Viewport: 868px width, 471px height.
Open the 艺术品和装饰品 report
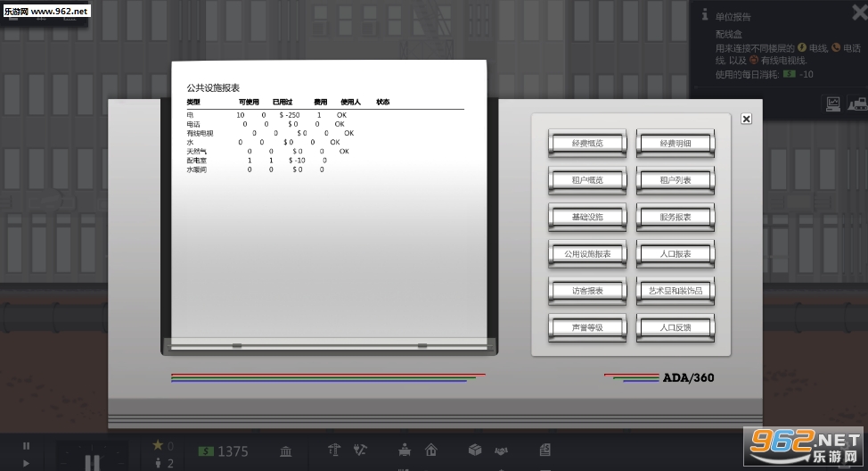pos(676,291)
